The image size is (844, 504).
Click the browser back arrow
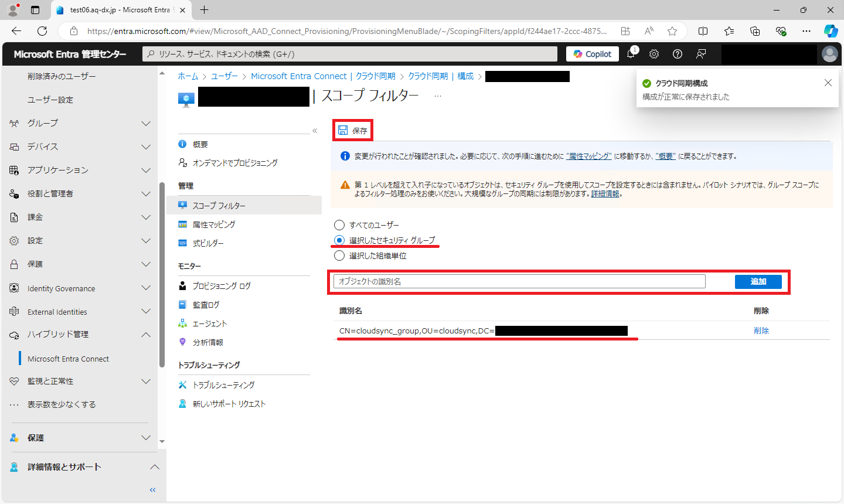(16, 31)
